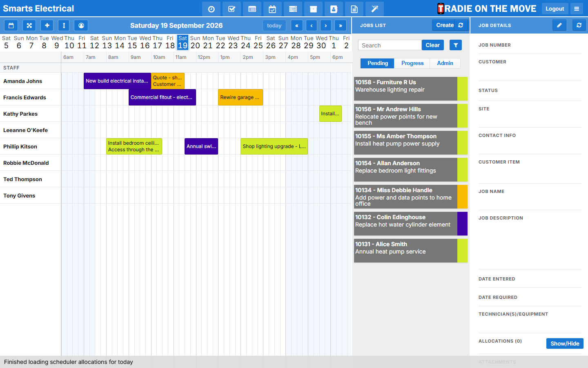The height and width of the screenshot is (368, 588).
Task: Click the today button
Action: [x=274, y=25]
